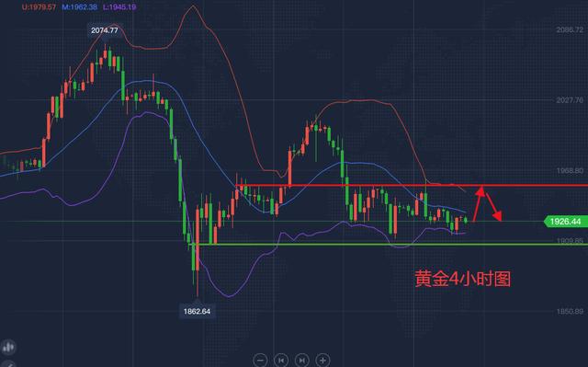Click the middle band value M:1962.38

79,7
